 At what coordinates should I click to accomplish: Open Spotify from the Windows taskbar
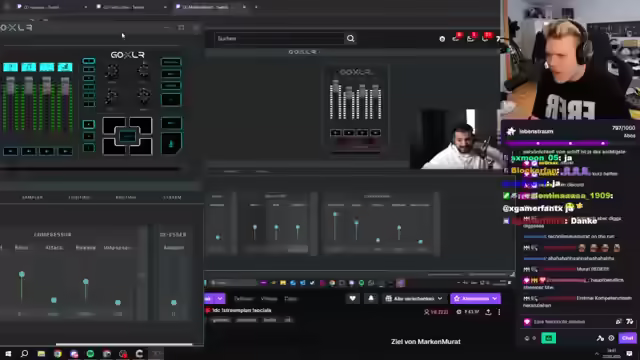point(90,353)
